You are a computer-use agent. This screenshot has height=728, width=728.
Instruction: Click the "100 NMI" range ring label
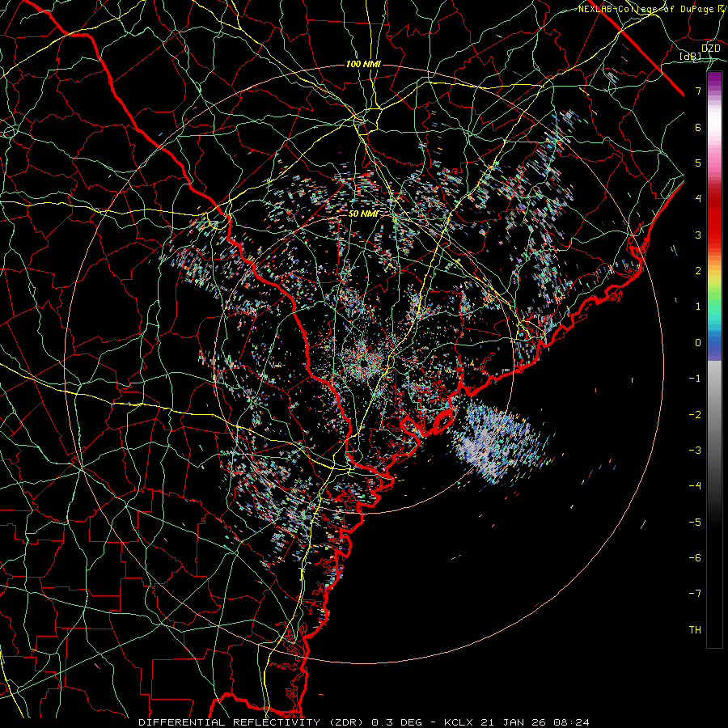(x=363, y=64)
